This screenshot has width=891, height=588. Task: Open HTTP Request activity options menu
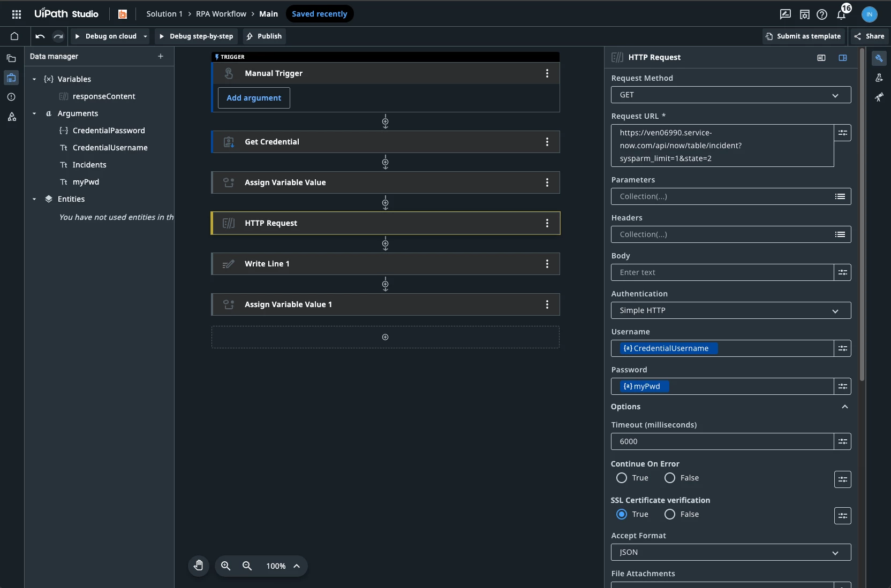pyautogui.click(x=547, y=223)
